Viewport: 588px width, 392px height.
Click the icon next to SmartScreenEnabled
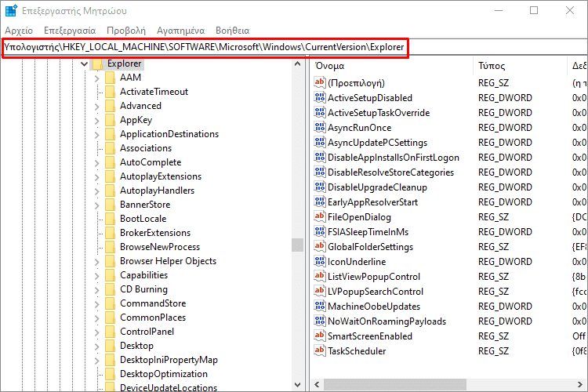[x=320, y=336]
